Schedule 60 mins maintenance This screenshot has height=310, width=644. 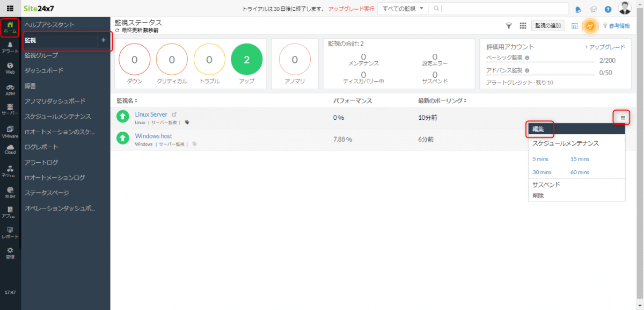click(580, 172)
